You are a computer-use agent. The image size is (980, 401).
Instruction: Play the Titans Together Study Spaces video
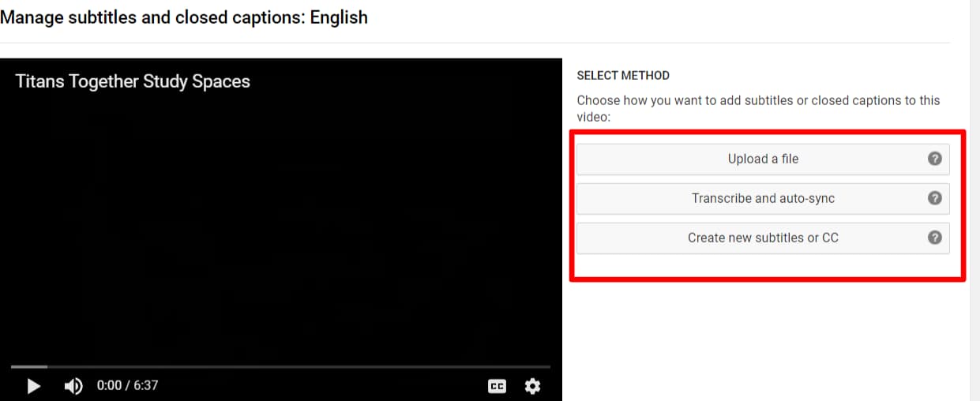[x=33, y=386]
